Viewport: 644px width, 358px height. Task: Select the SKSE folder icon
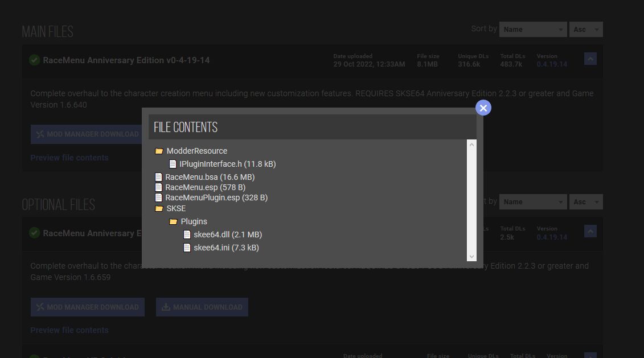pos(159,208)
